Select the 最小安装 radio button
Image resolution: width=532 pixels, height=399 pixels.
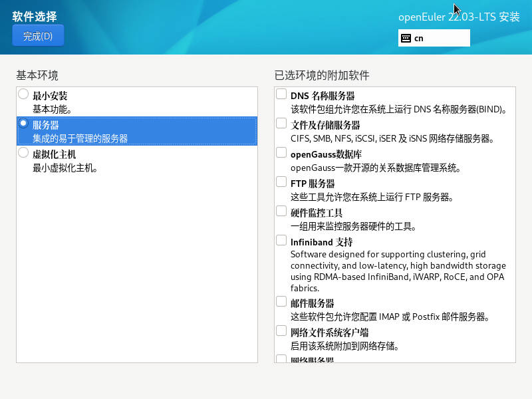tap(23, 94)
